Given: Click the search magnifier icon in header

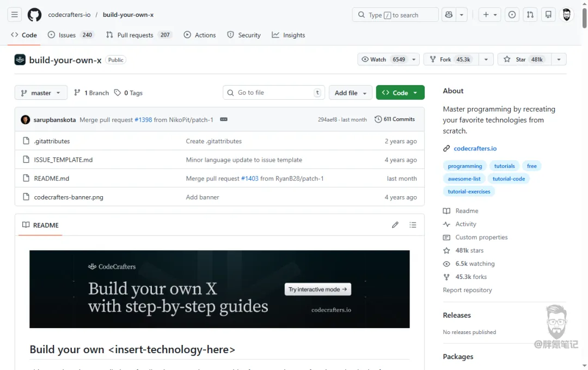Looking at the screenshot, I should [x=361, y=15].
